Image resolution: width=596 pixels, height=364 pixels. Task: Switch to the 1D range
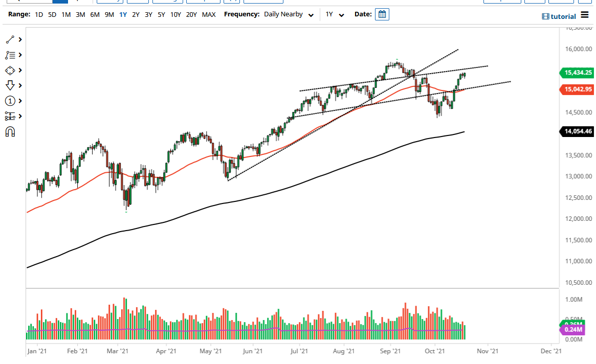(x=38, y=14)
